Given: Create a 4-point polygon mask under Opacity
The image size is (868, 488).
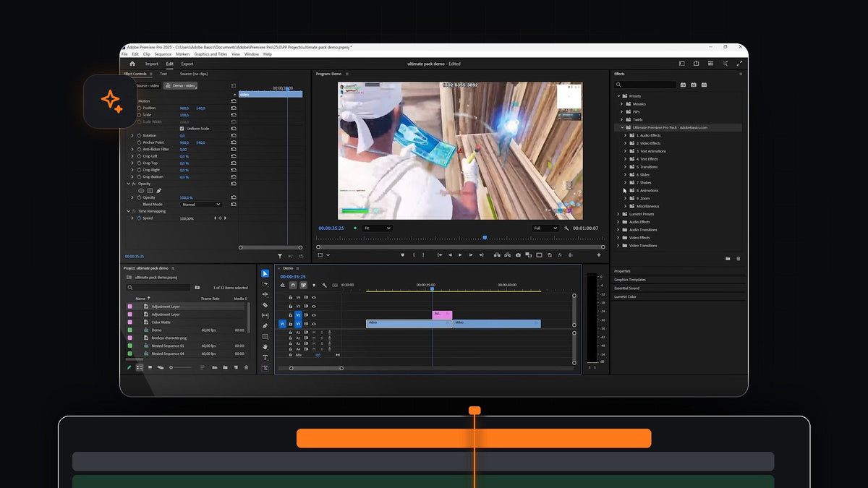Looking at the screenshot, I should (x=150, y=191).
